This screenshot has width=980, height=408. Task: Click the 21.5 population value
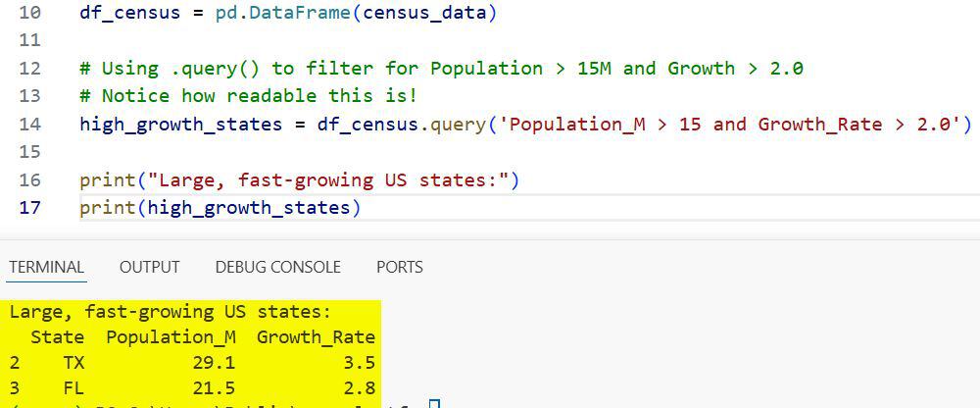[x=214, y=388]
